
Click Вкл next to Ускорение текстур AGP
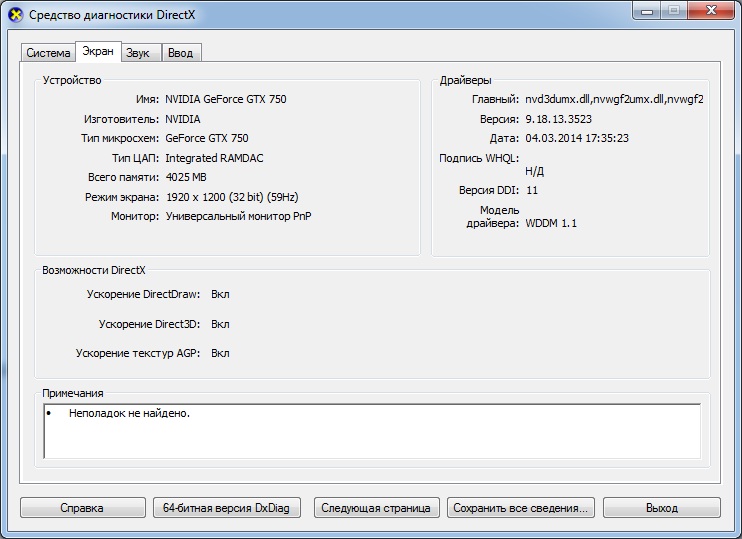(220, 353)
